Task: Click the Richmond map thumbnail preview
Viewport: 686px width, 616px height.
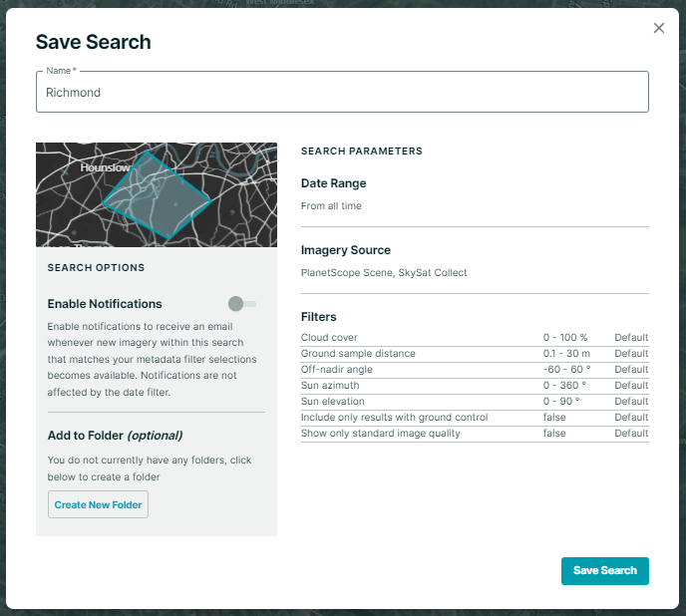Action: pos(157,194)
